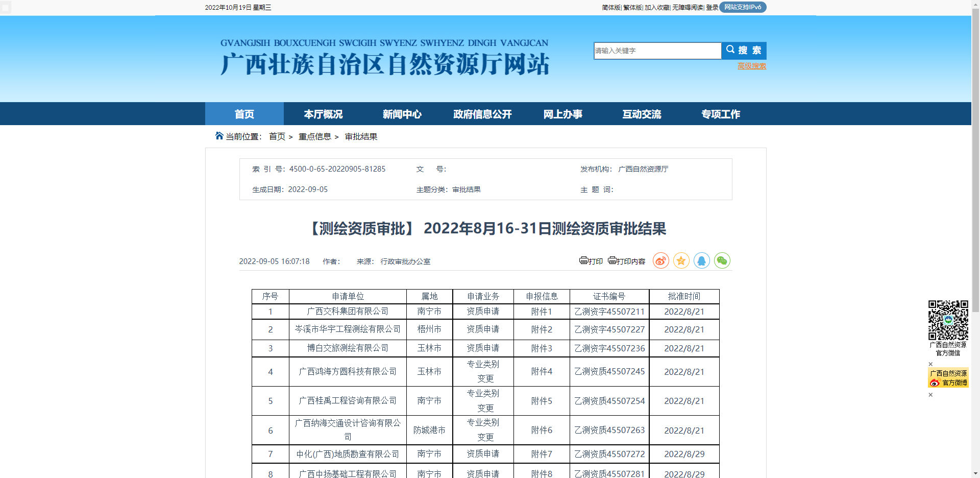
Task: Open 本厅概况 navigation menu
Action: click(323, 114)
